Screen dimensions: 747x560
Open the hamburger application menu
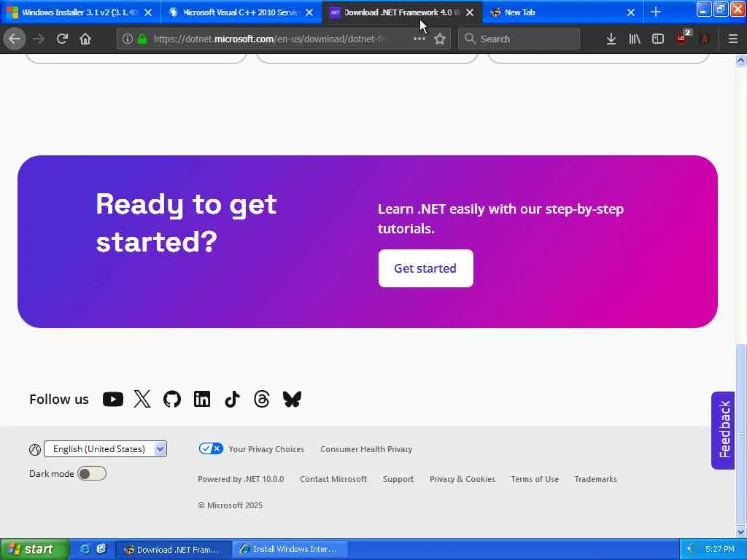[733, 39]
